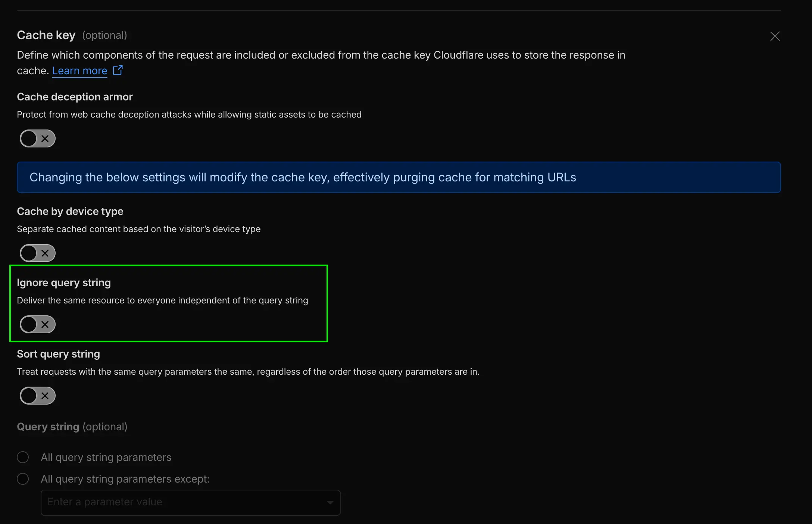The height and width of the screenshot is (524, 812).
Task: Click the X icon closing the Cache key panel
Action: pyautogui.click(x=775, y=36)
